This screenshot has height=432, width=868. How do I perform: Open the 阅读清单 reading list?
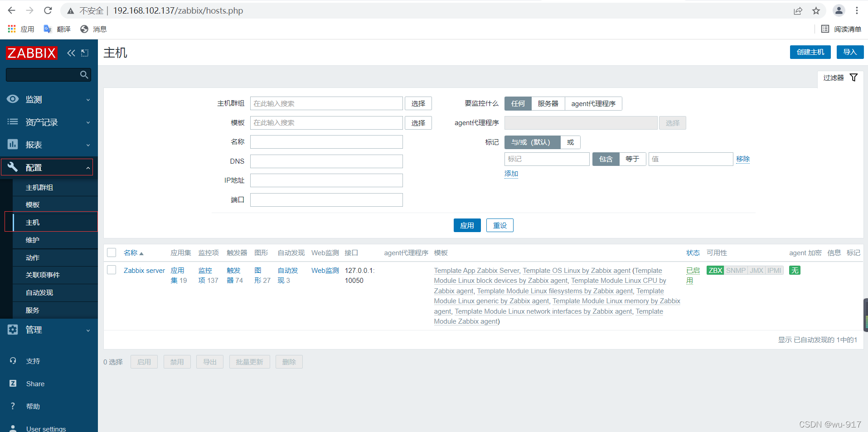pos(841,29)
